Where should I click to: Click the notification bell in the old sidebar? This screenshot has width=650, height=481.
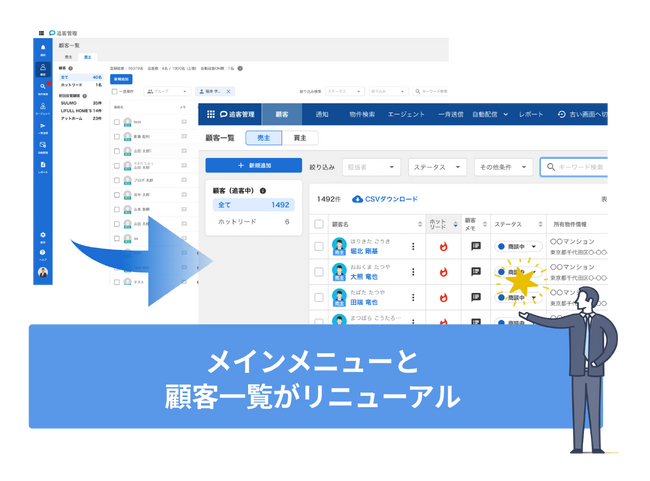click(43, 48)
